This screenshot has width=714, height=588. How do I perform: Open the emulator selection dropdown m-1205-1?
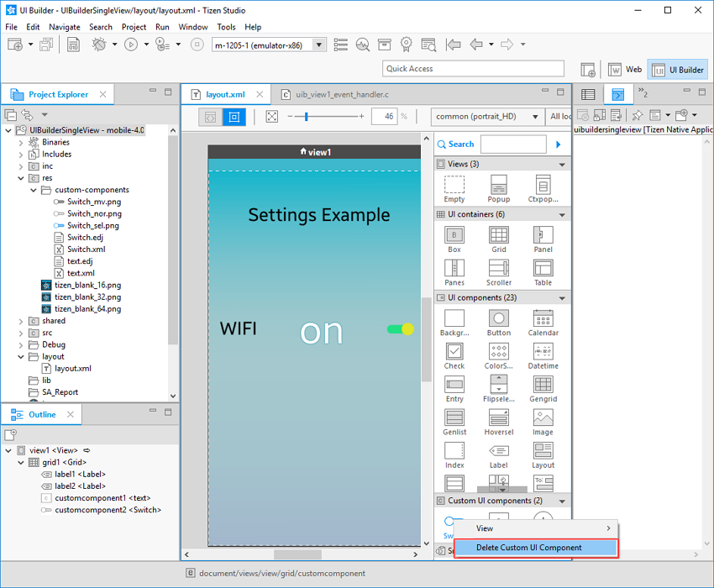(x=267, y=45)
